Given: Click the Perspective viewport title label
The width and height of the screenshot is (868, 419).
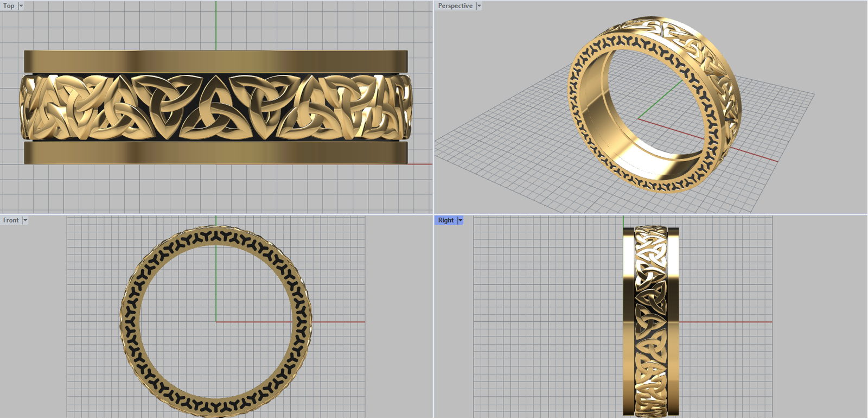Looking at the screenshot, I should click(455, 6).
